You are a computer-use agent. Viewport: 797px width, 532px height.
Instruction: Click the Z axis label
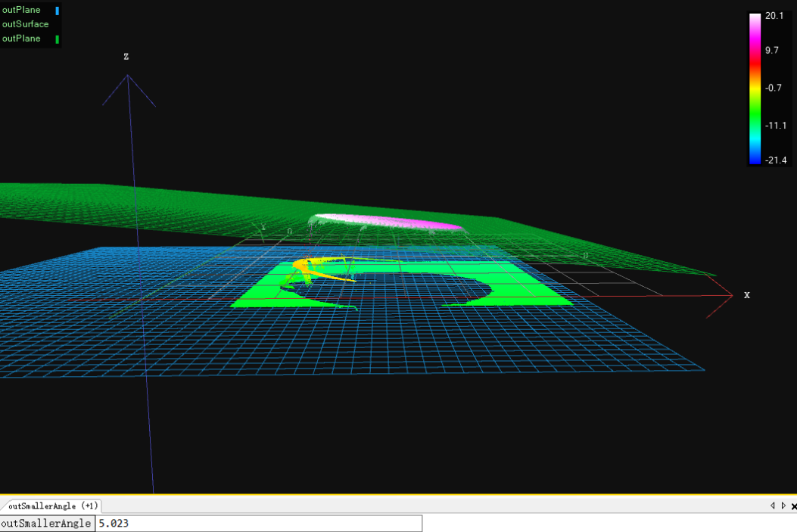[x=126, y=57]
